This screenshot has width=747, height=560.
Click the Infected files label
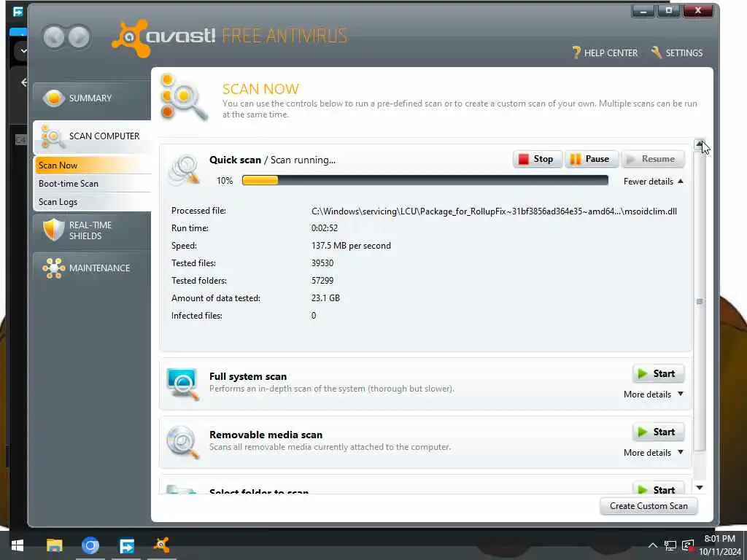[197, 316]
